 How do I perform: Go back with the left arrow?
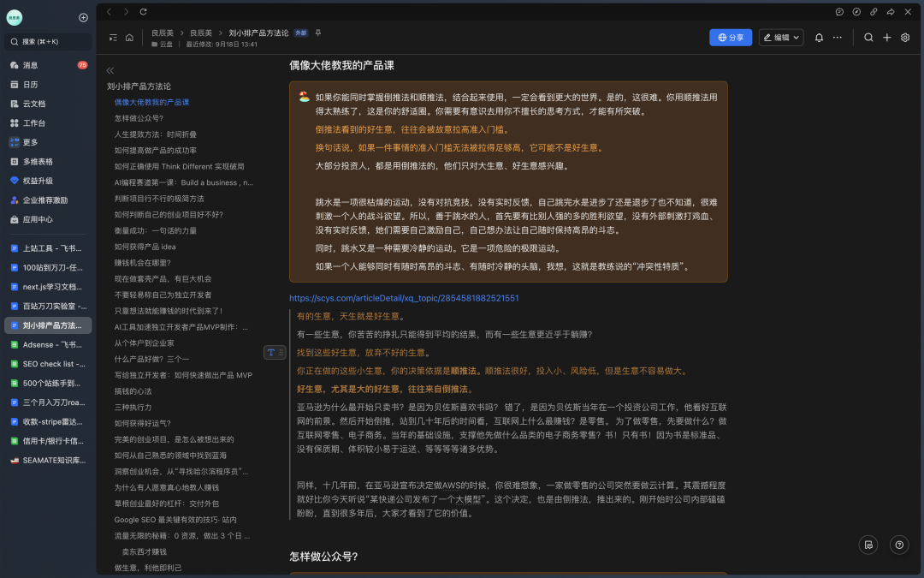coord(109,12)
